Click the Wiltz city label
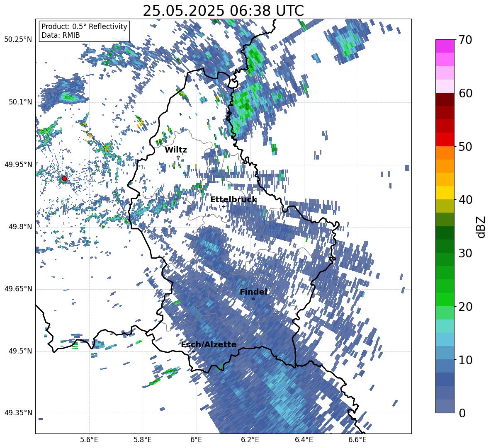This screenshot has width=491, height=448. [176, 150]
